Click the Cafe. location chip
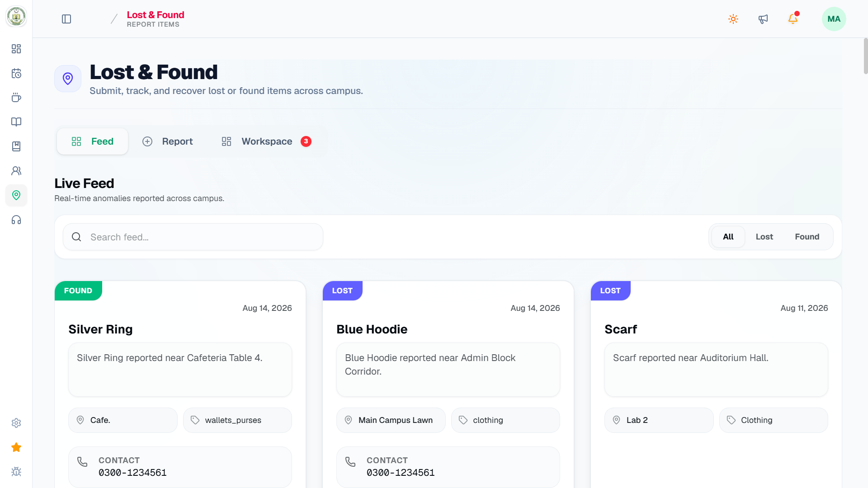The image size is (868, 488). tap(123, 420)
